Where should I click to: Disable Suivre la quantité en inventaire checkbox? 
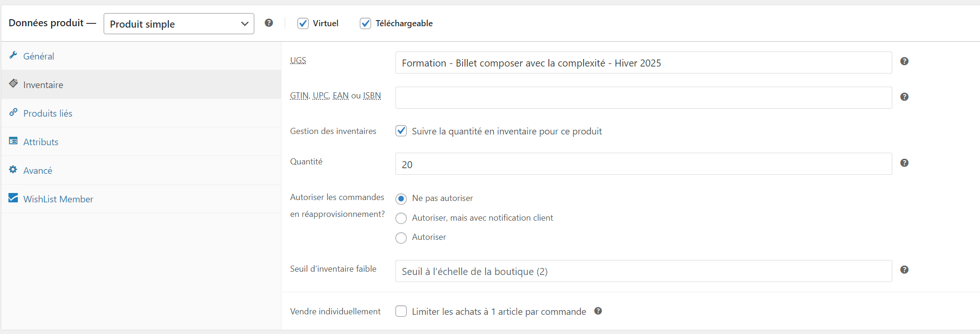[x=401, y=131]
